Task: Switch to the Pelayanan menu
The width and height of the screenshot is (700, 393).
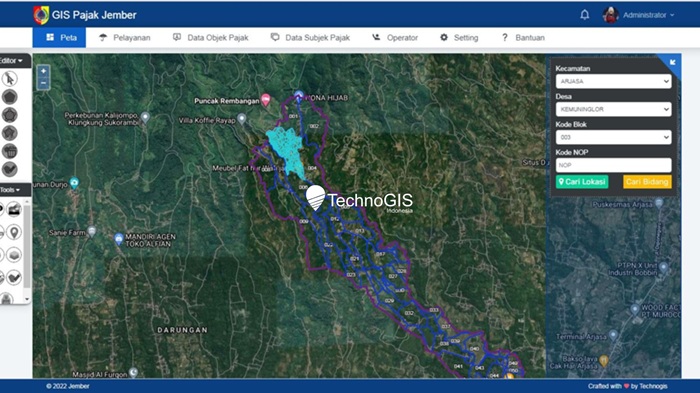Action: tap(125, 38)
